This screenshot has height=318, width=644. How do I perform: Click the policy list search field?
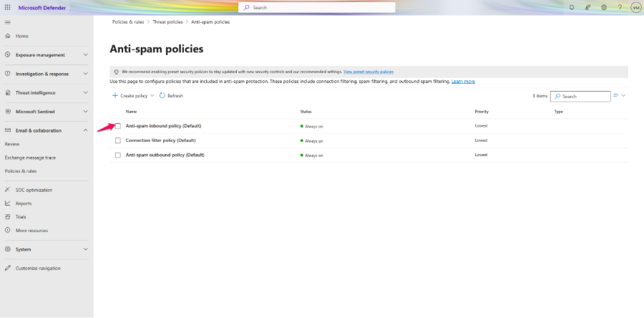[583, 96]
